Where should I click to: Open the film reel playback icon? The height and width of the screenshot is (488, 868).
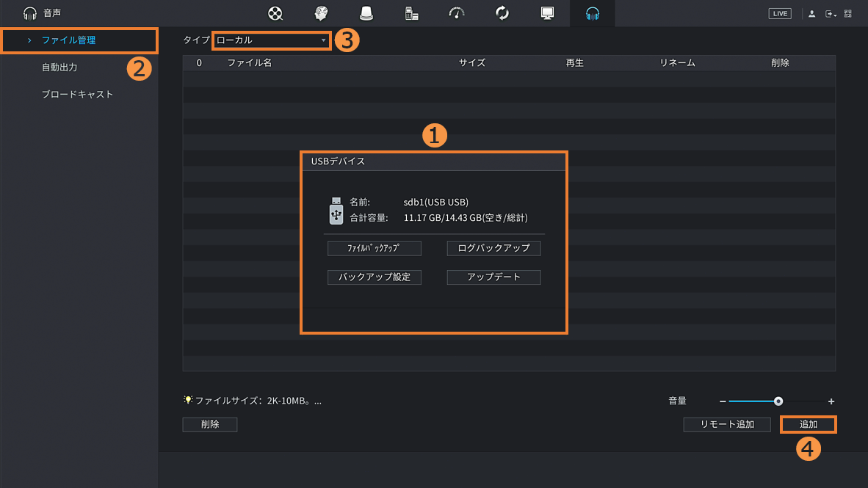[x=275, y=13]
